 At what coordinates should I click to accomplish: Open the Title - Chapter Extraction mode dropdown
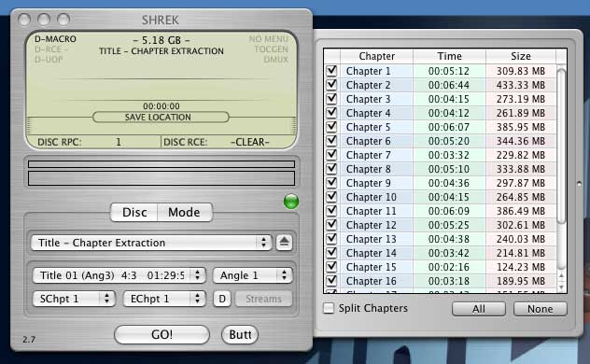coord(151,243)
